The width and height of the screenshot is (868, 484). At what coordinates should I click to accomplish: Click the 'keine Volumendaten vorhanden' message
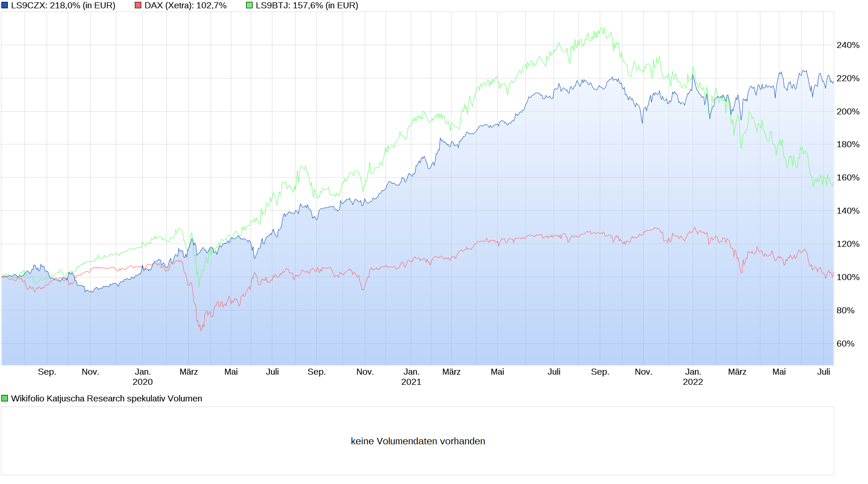coord(418,441)
